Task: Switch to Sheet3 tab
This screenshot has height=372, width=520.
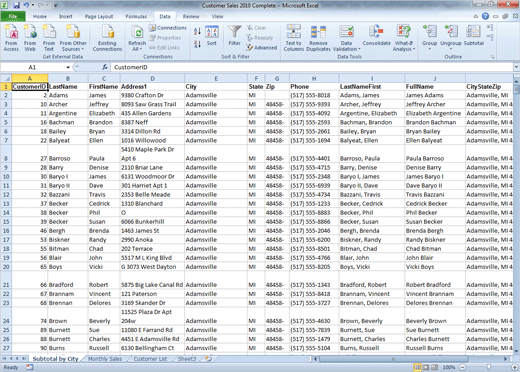Action: (187, 359)
